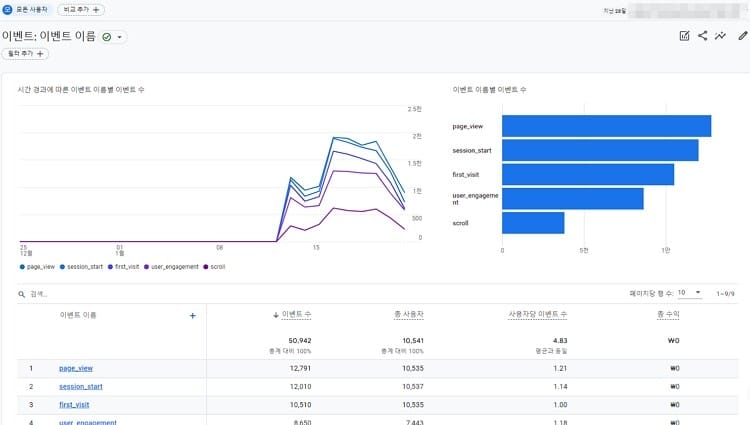750x425 pixels.
Task: Open the session_start event link
Action: tap(80, 386)
